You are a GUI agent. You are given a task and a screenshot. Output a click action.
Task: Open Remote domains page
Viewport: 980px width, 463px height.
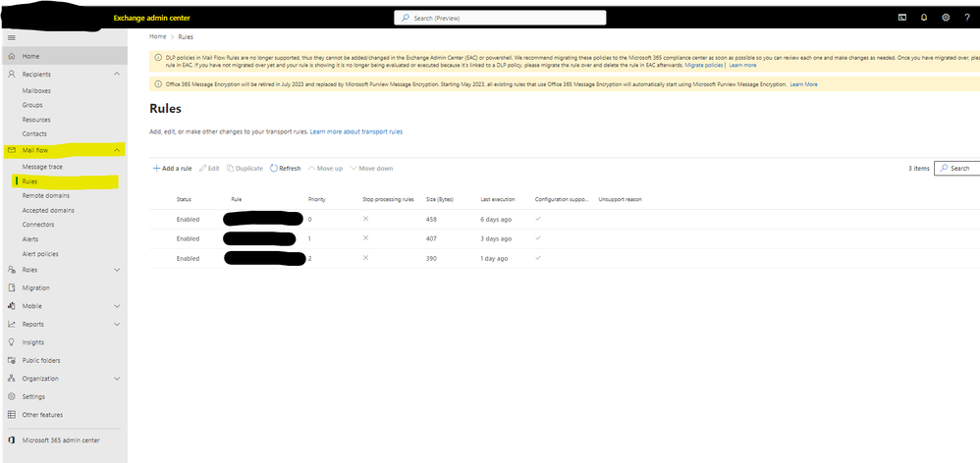[45, 195]
